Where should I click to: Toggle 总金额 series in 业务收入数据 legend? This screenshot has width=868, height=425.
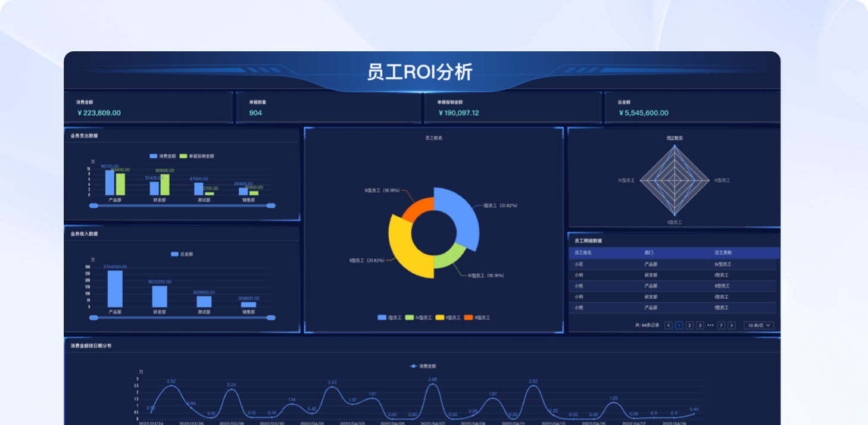174,254
